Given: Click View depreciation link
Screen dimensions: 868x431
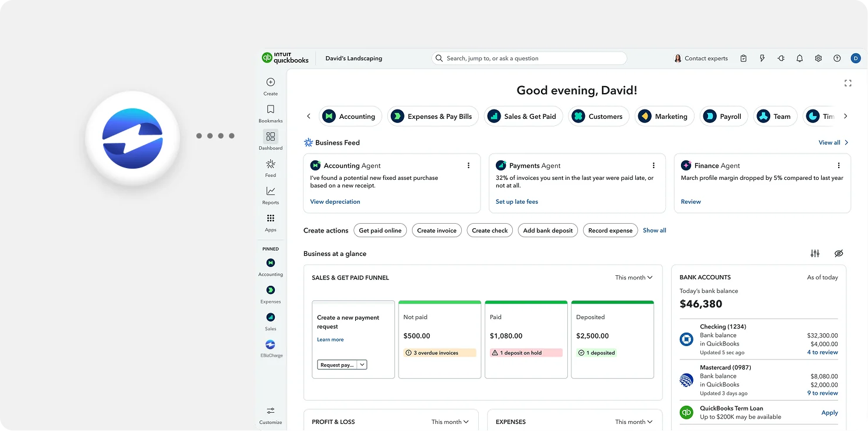Looking at the screenshot, I should pos(335,201).
